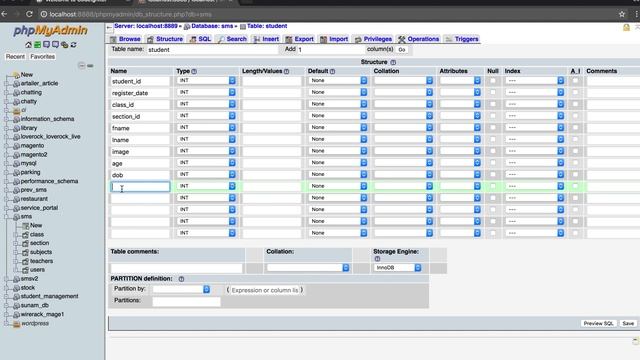Screen dimensions: 640x360
Task: Tick the Null checkbox for student_id
Action: click(x=493, y=81)
